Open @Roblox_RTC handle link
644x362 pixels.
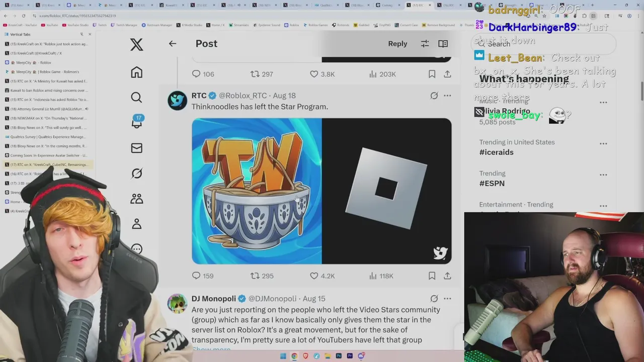click(x=243, y=96)
